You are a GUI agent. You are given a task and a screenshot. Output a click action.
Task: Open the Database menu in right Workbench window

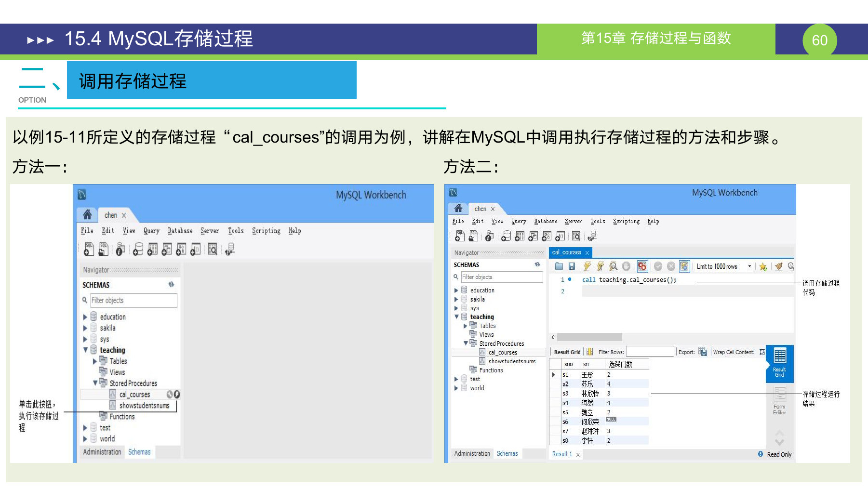tap(546, 221)
